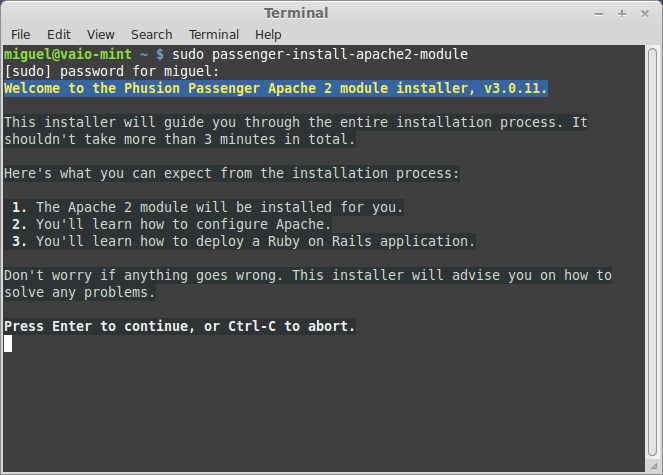Click the Terminal title bar text
The image size is (663, 475).
(x=296, y=13)
